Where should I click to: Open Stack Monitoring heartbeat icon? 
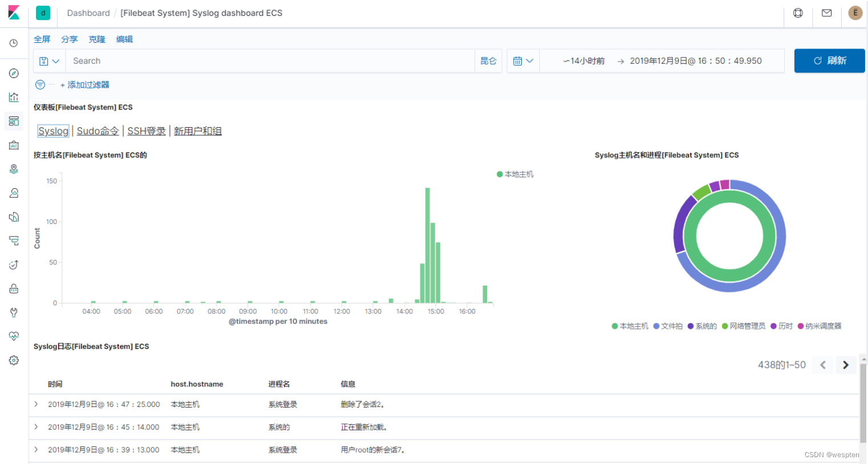click(x=14, y=336)
